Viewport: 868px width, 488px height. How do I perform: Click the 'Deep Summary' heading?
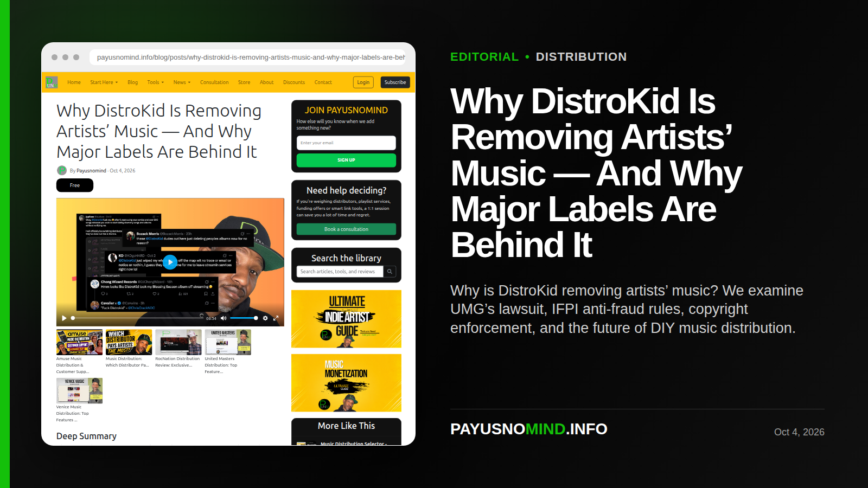pyautogui.click(x=86, y=436)
